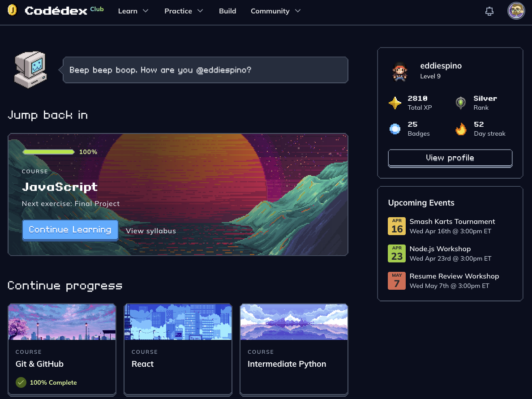
Task: Click the 25 Badges count
Action: coord(412,124)
